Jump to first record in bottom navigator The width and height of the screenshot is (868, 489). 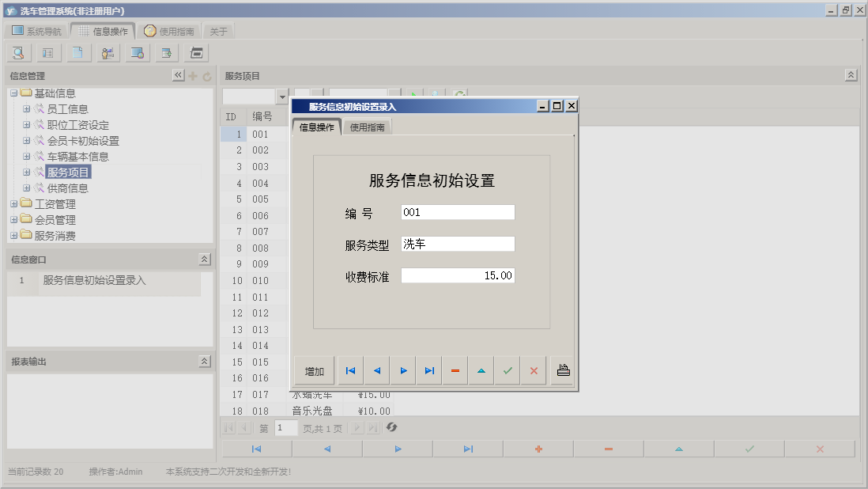(x=256, y=449)
